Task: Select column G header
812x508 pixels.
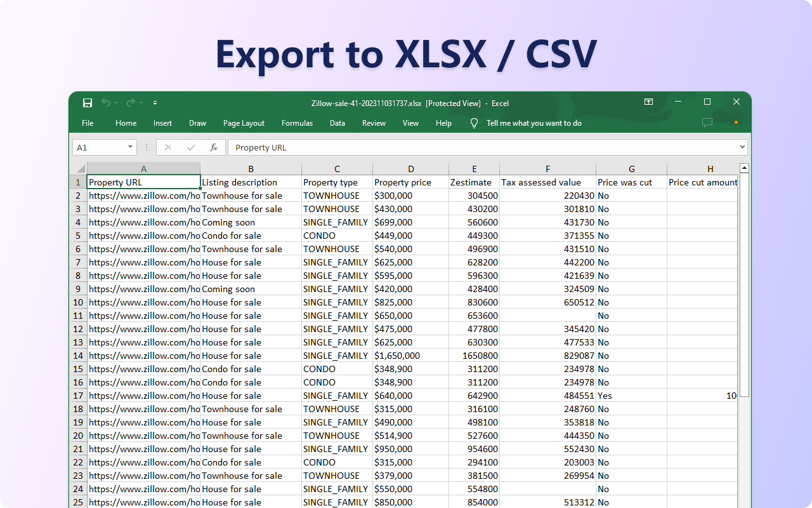Action: click(632, 169)
